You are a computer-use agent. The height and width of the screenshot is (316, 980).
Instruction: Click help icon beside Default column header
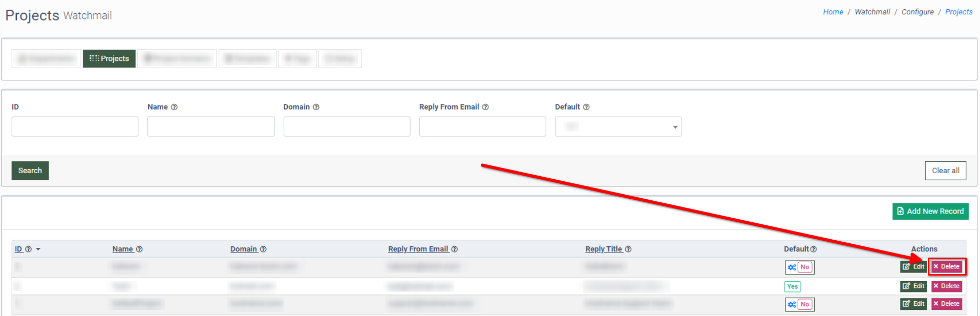[x=814, y=249]
